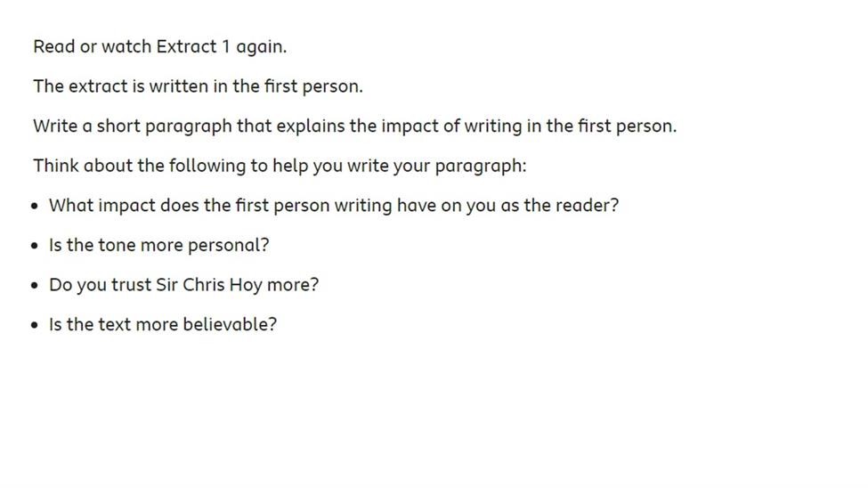Viewport: 868px width, 488px height.
Task: Select the sentence 'The extract is written in the first person.'
Action: (199, 86)
